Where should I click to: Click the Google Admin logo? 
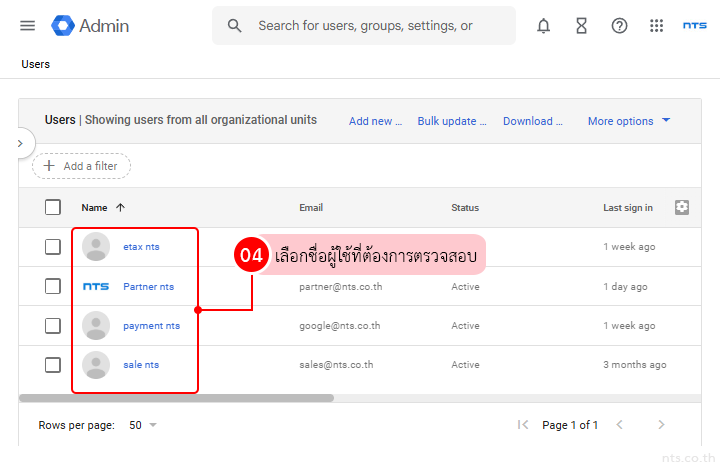(91, 26)
